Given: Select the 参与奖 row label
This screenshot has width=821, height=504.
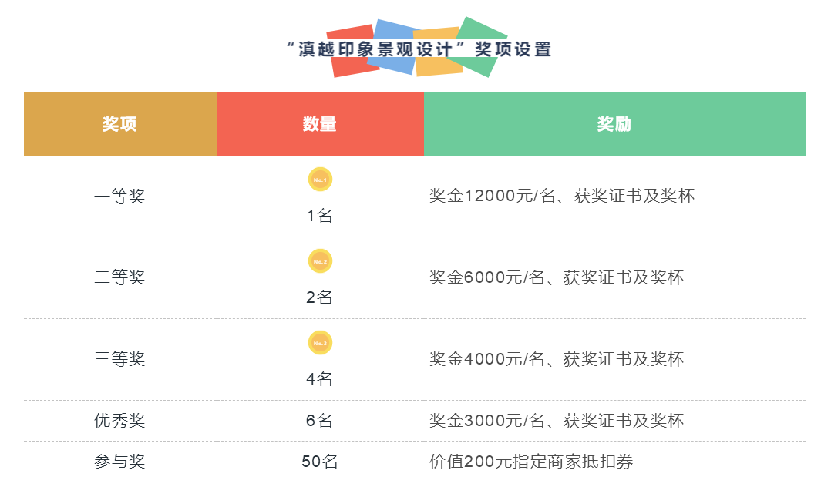Looking at the screenshot, I should (119, 462).
